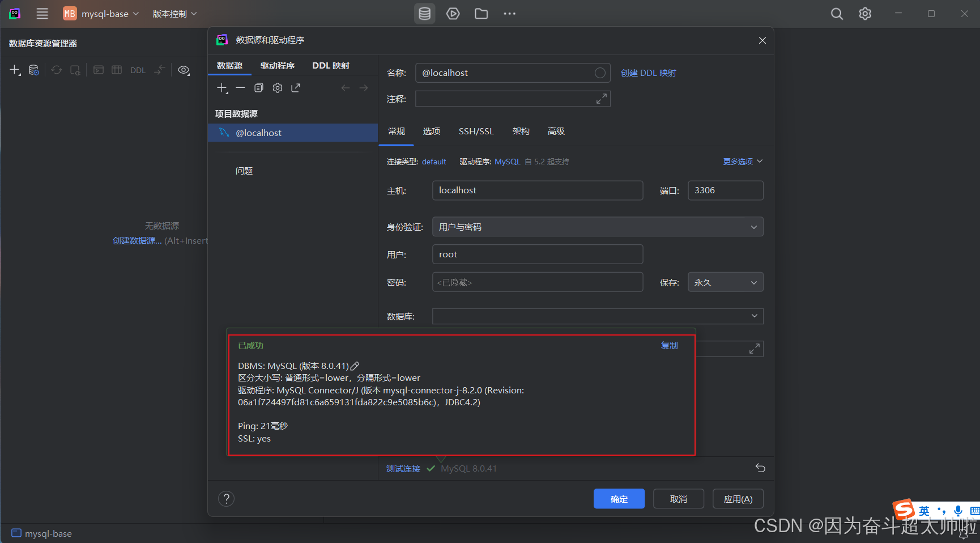Add a new data source with plus icon in dialog
This screenshot has height=543, width=980.
click(223, 88)
